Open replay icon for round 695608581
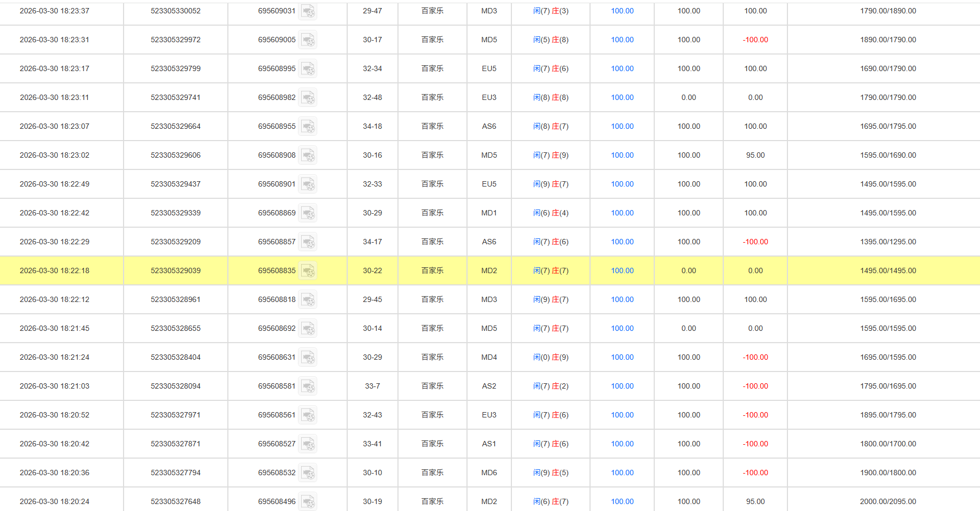Image resolution: width=980 pixels, height=511 pixels. pyautogui.click(x=308, y=386)
